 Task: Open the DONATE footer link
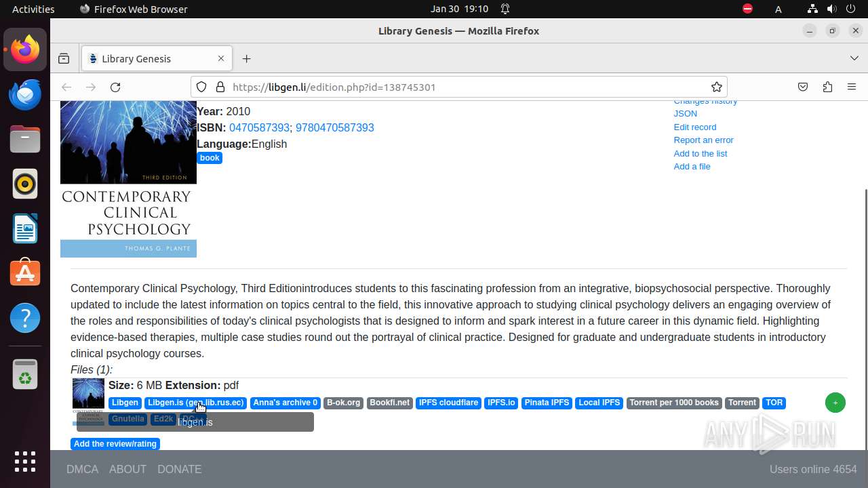point(179,469)
